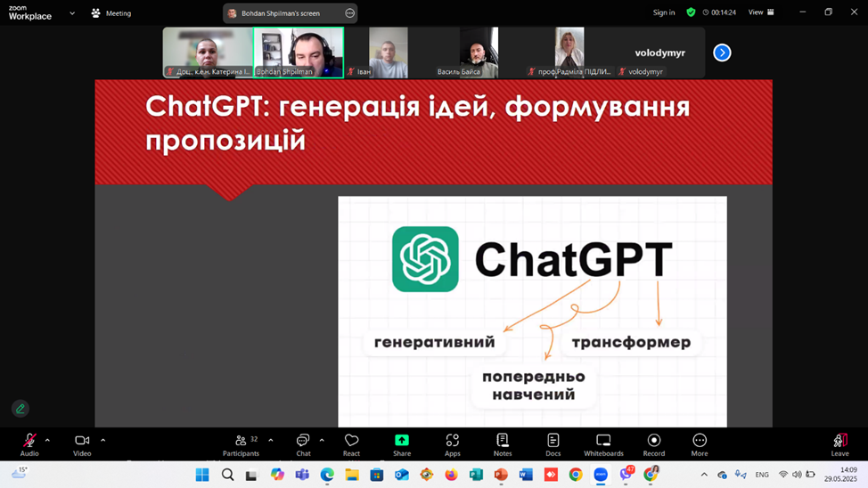Open Zoom Apps

[452, 445]
